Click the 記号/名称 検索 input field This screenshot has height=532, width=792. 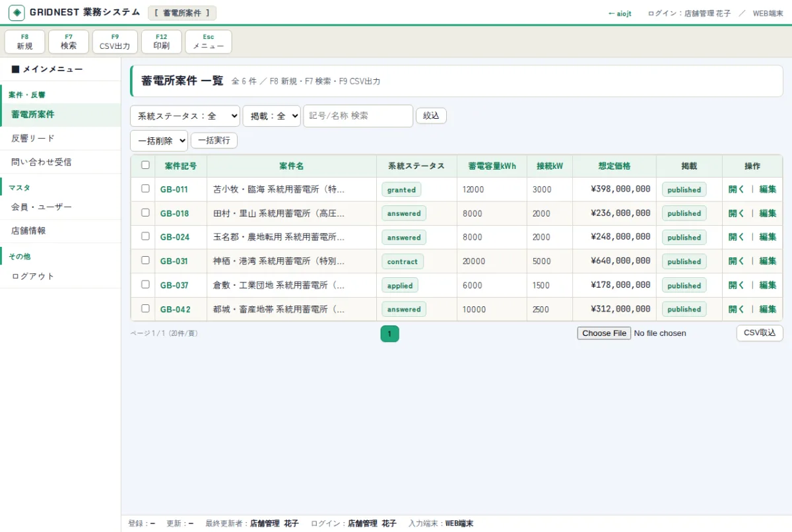[358, 116]
